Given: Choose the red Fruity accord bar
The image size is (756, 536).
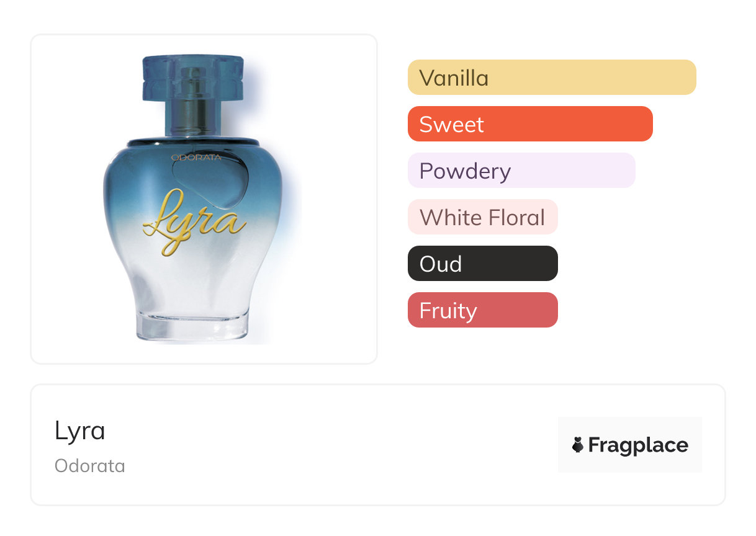Looking at the screenshot, I should 482,310.
